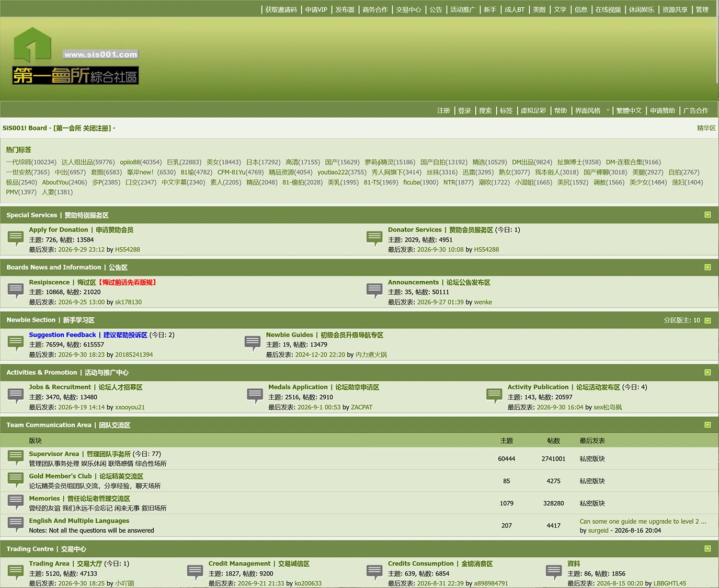Click the Donator Services board icon
The height and width of the screenshot is (588, 719).
click(374, 238)
